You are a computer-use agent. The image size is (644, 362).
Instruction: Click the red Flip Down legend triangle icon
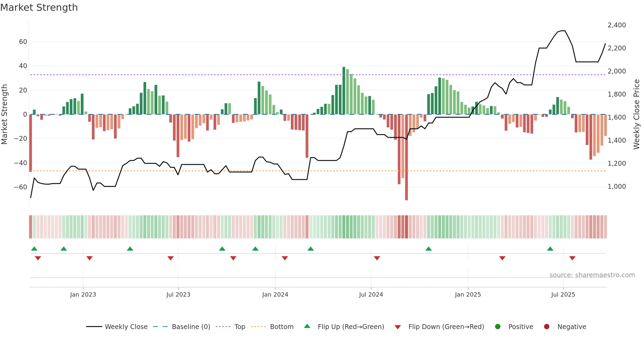(398, 327)
